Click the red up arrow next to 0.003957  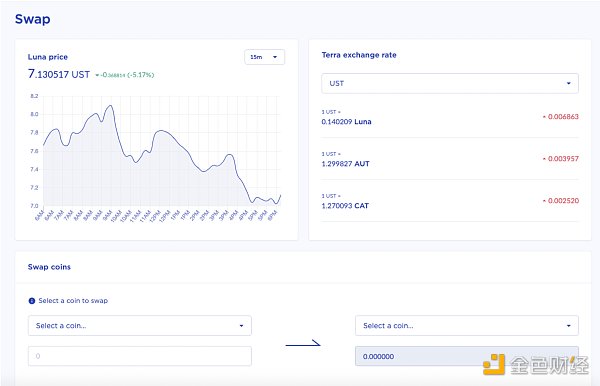coord(544,159)
